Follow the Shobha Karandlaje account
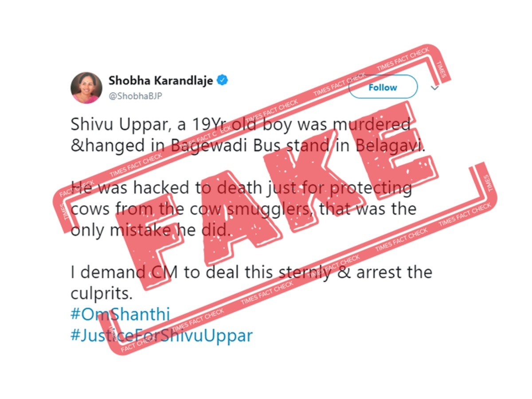532x399 pixels. coord(383,87)
